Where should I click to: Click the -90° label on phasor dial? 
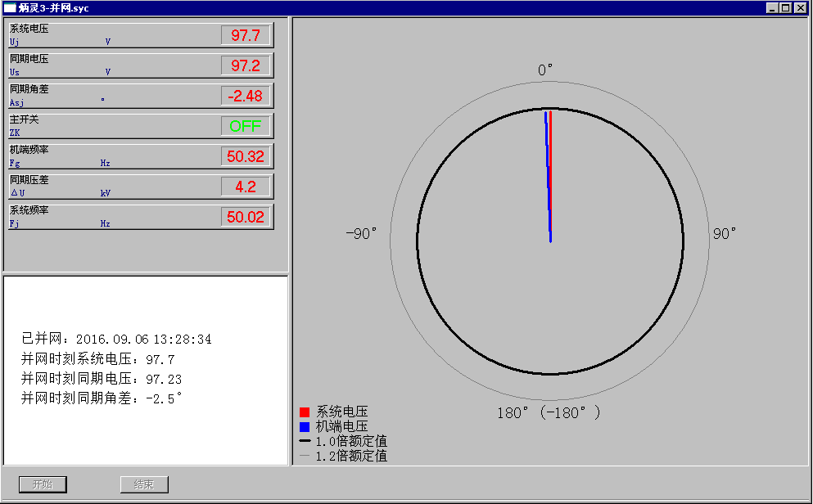tap(361, 234)
